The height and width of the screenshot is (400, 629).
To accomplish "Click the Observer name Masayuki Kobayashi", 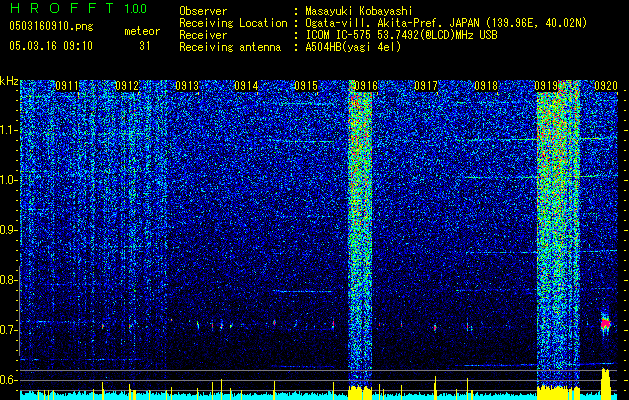I will (359, 11).
